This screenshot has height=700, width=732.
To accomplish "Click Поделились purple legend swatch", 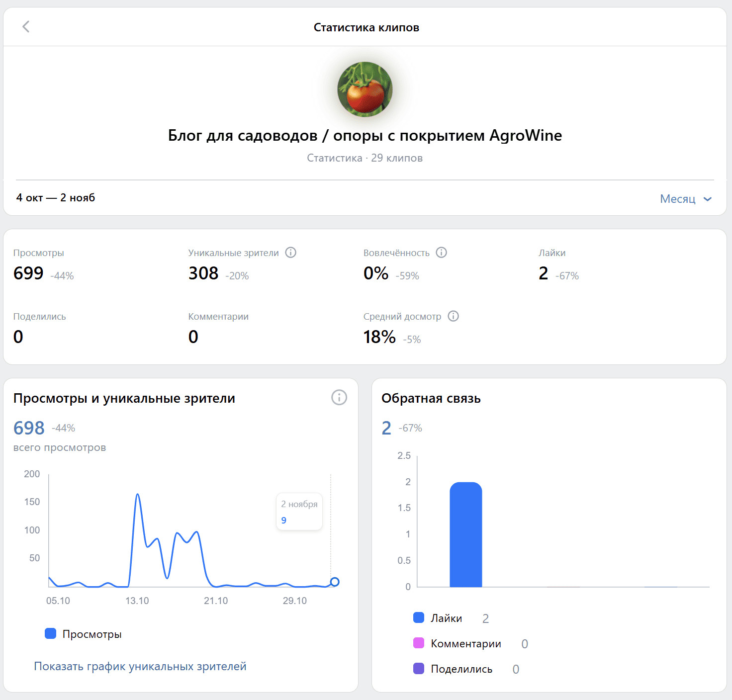I will click(x=419, y=669).
